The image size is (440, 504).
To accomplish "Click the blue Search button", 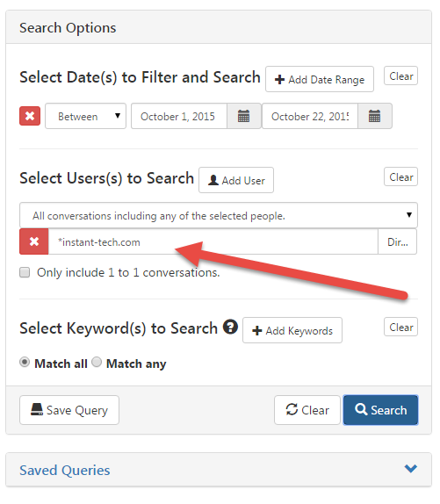I will pyautogui.click(x=380, y=410).
